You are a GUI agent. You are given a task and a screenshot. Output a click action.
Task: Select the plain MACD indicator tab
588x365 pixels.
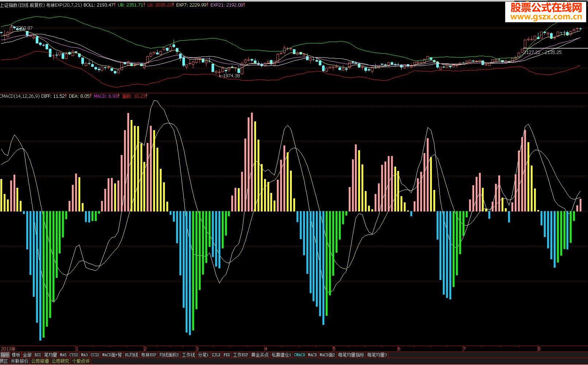313,355
